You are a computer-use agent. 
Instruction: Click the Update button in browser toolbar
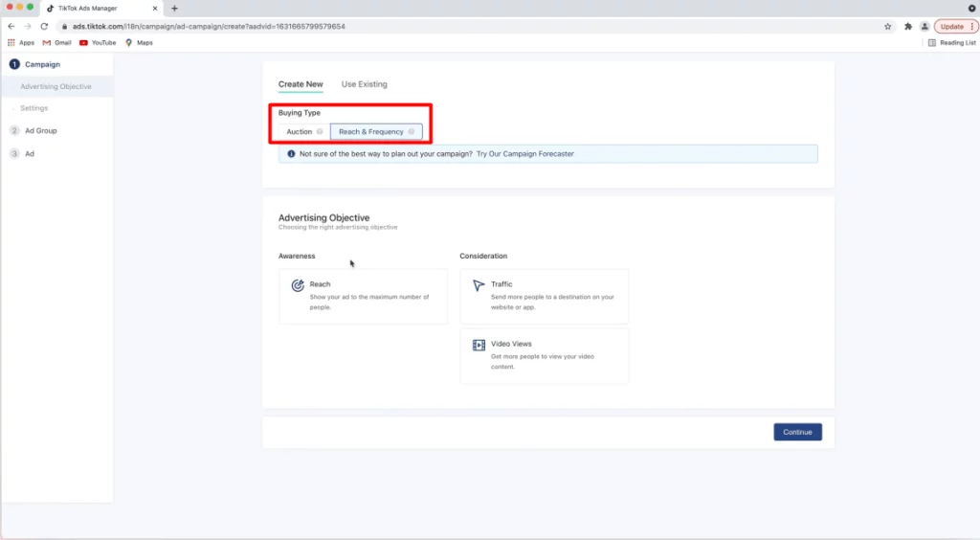956,26
